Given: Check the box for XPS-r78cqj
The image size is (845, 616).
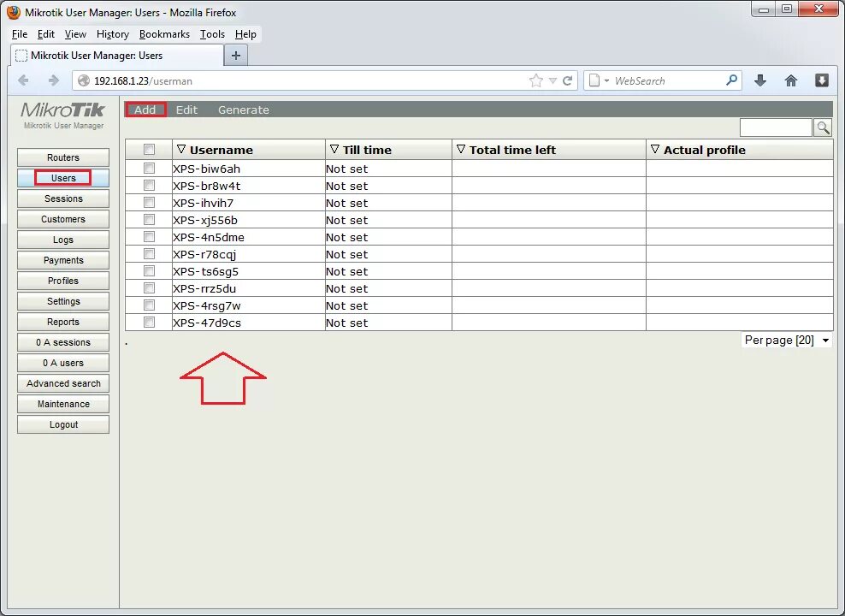Looking at the screenshot, I should point(150,254).
